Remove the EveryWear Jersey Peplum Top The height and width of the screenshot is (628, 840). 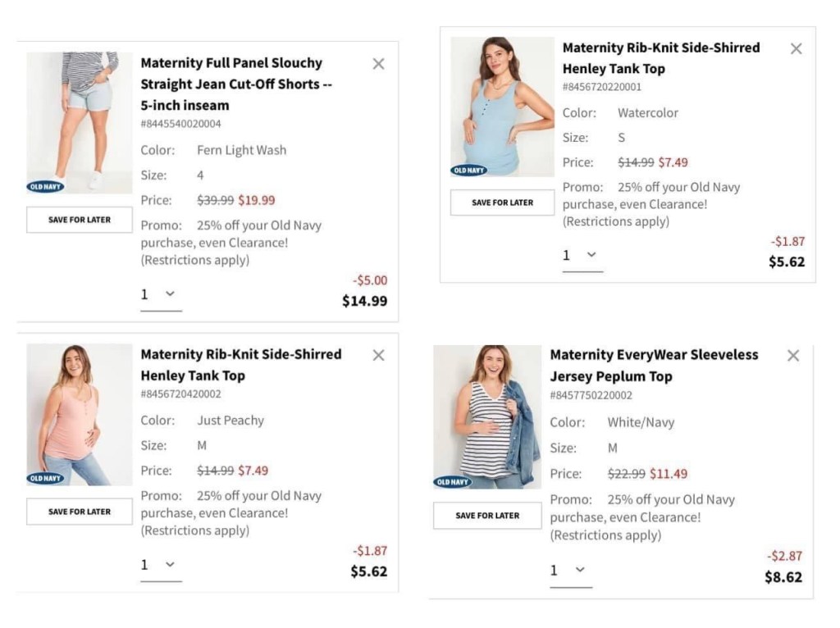click(793, 356)
